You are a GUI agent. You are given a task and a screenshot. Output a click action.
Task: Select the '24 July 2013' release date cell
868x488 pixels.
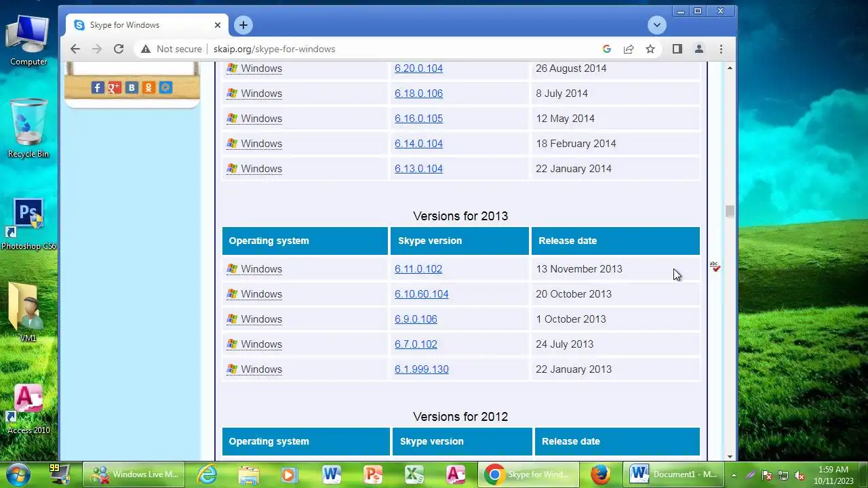[x=615, y=344]
